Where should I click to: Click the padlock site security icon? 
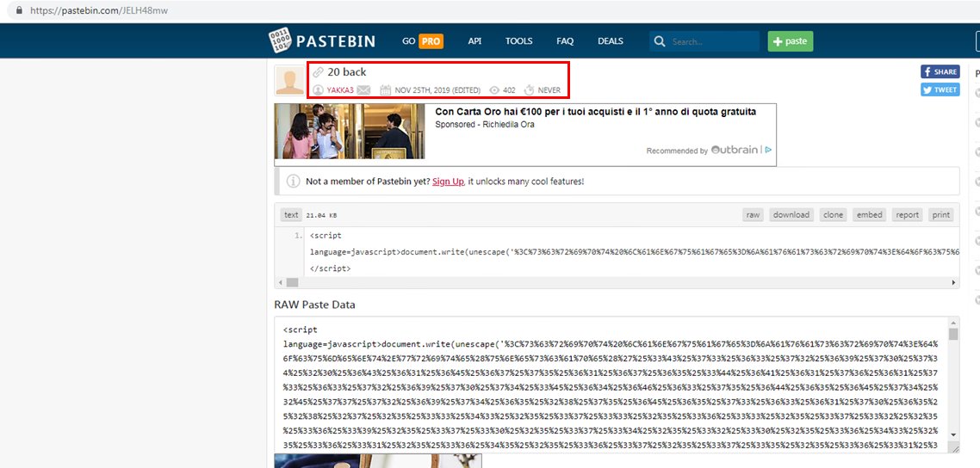(x=19, y=10)
